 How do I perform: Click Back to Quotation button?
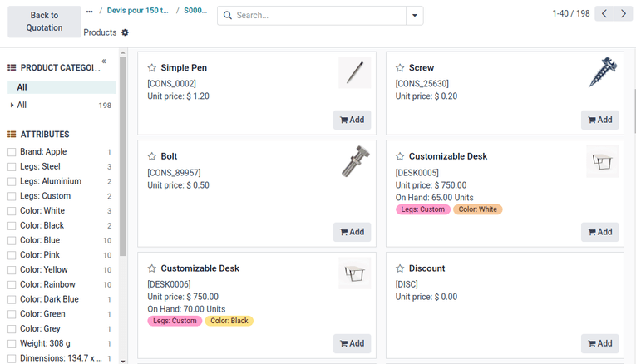coord(44,22)
